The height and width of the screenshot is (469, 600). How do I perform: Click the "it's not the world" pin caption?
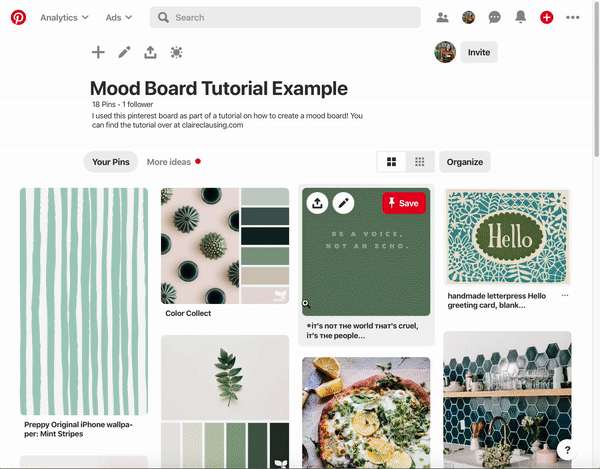pos(362,331)
